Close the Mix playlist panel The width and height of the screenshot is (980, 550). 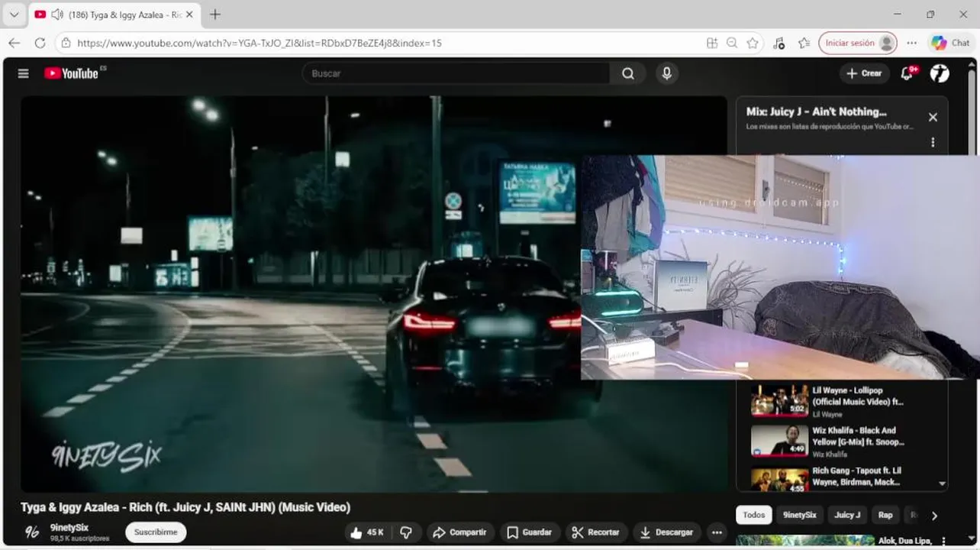tap(933, 117)
